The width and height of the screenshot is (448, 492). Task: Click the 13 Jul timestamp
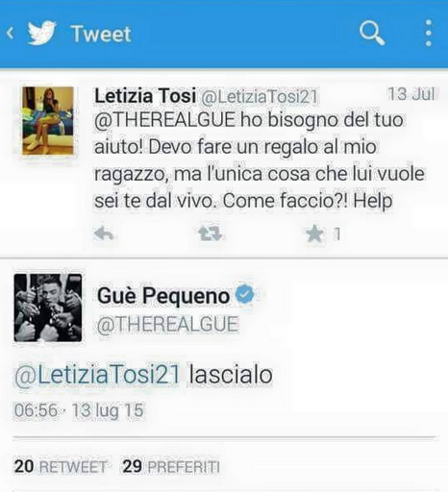[x=411, y=94]
